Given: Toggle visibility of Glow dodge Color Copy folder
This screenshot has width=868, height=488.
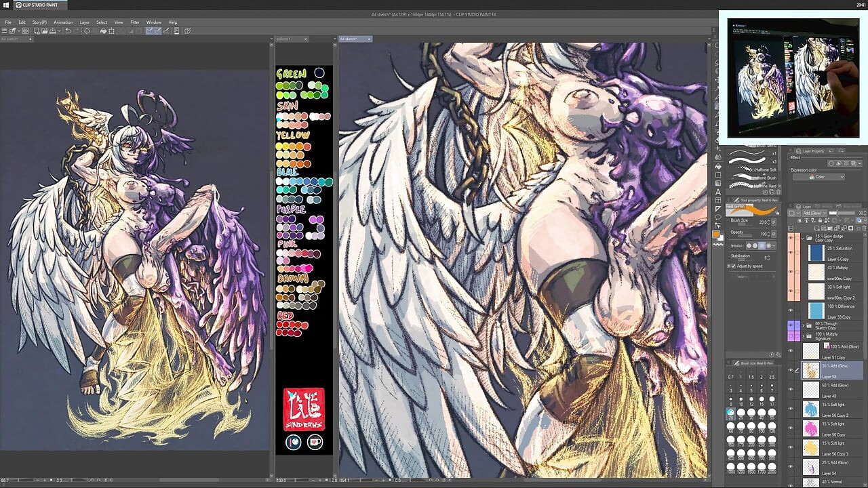Looking at the screenshot, I should point(790,239).
